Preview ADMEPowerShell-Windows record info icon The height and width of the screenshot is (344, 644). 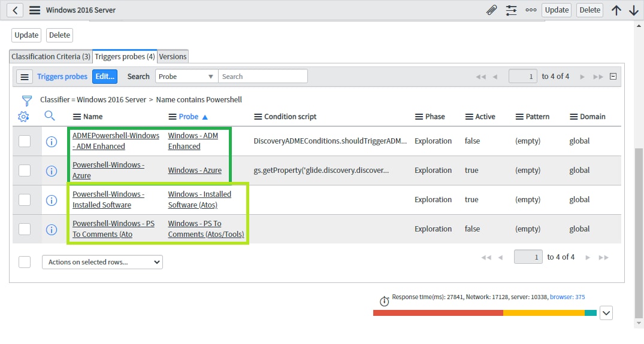point(52,142)
